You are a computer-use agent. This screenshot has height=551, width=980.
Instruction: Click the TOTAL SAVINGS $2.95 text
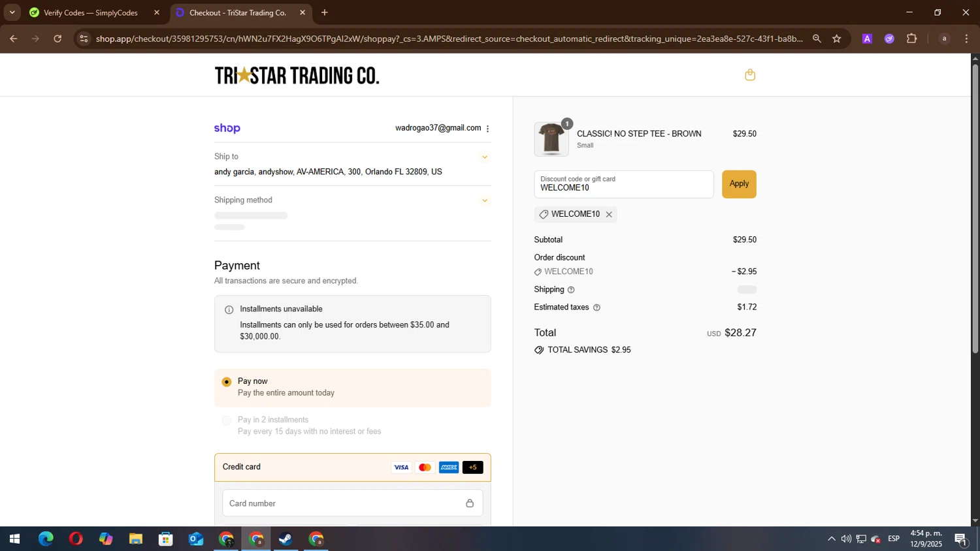[x=589, y=351]
